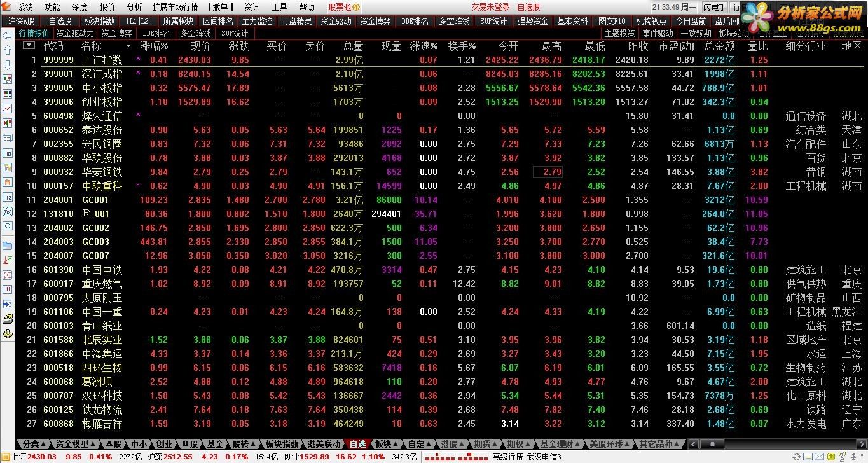Click the 闪电手 button at top right
This screenshot has width=868, height=463.
[x=714, y=8]
